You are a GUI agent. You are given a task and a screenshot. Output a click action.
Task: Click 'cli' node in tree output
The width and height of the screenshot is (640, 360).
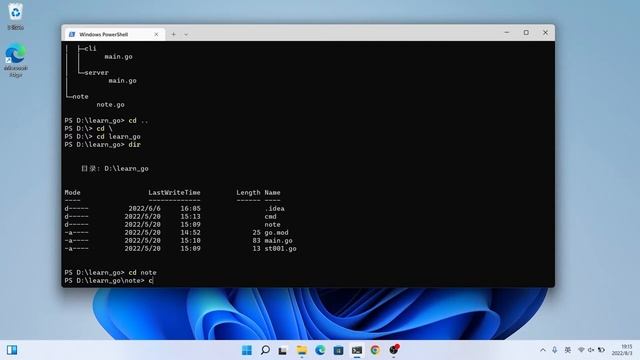tap(90, 49)
